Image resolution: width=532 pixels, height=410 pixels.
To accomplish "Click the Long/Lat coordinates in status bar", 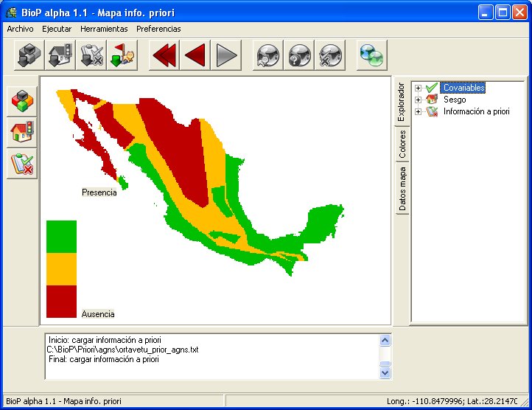I will 452,401.
